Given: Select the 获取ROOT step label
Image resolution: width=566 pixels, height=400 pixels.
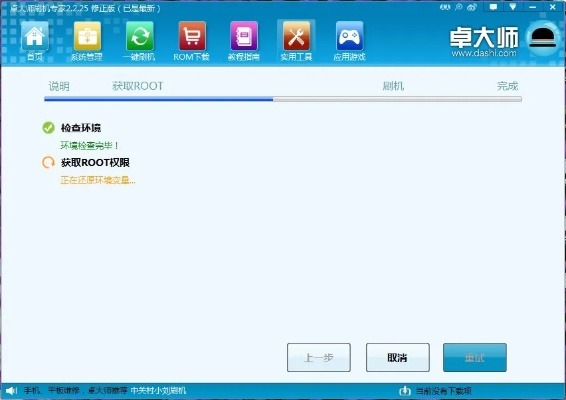Looking at the screenshot, I should pyautogui.click(x=138, y=86).
